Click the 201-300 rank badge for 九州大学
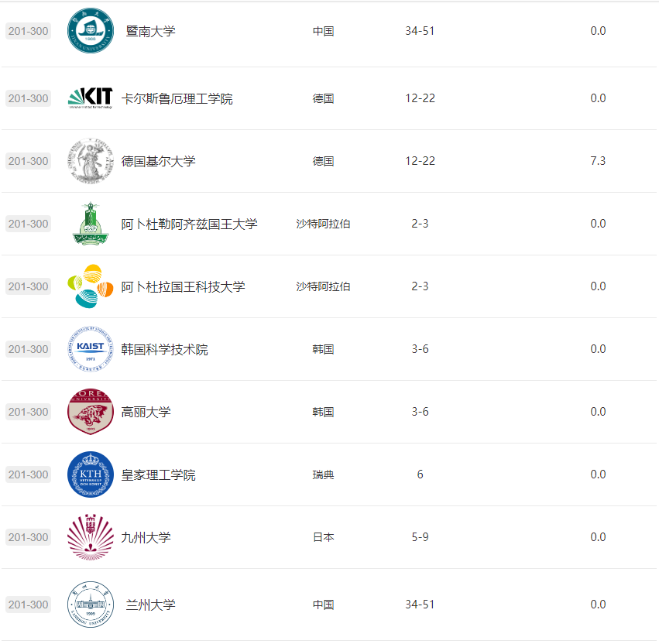659x644 pixels. pyautogui.click(x=28, y=537)
